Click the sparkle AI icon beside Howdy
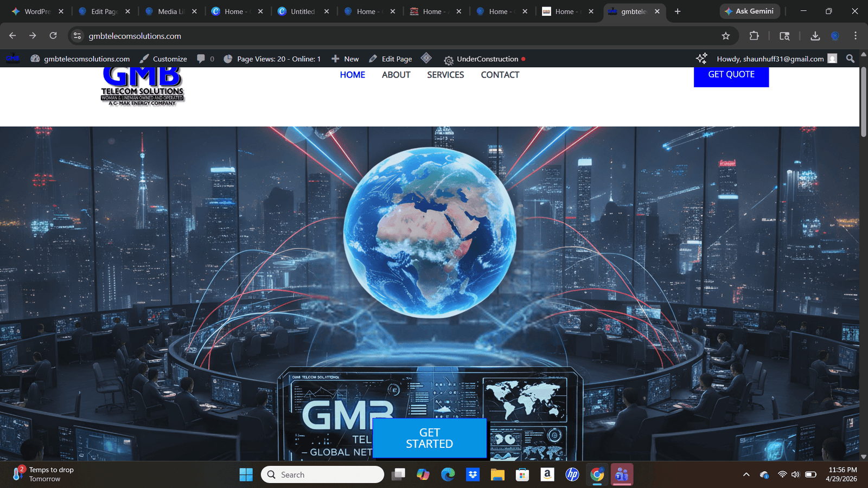Screen dimensions: 868x488 point(701,59)
